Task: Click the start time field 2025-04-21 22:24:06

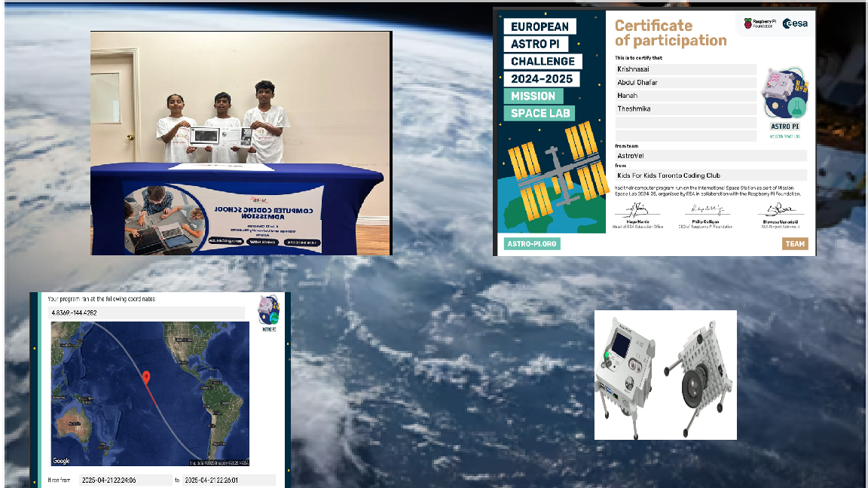Action: click(125, 480)
